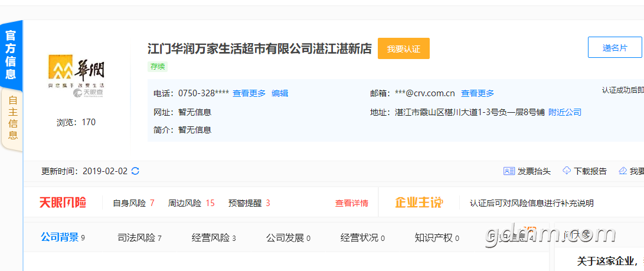Click the email ***@crv.com.cn

tap(424, 93)
